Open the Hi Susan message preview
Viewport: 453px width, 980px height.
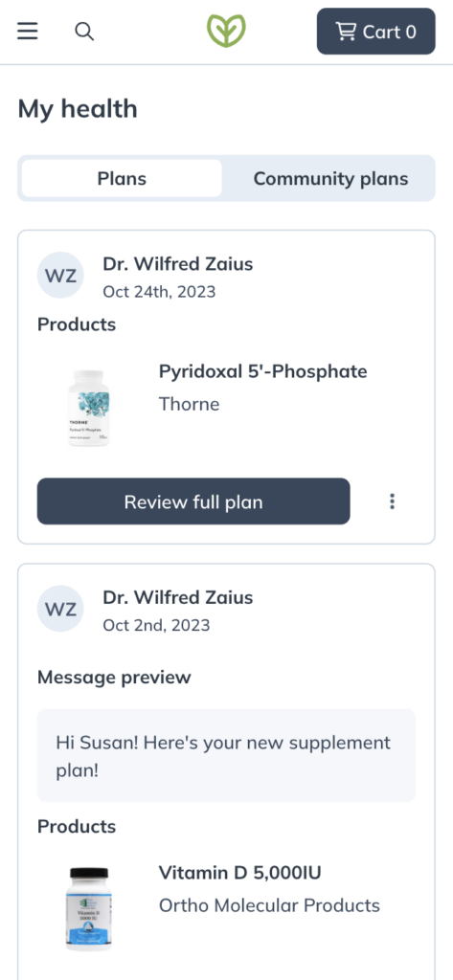click(x=226, y=756)
